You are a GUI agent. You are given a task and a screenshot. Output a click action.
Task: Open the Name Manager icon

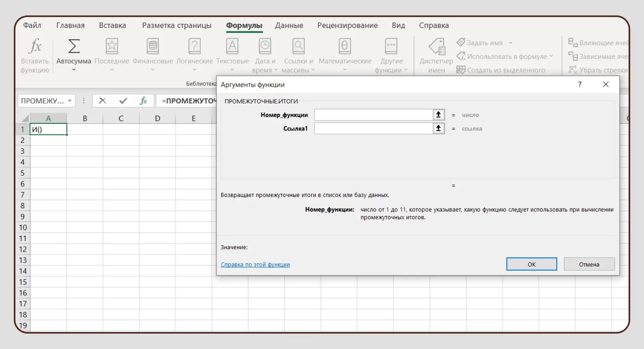tap(437, 46)
